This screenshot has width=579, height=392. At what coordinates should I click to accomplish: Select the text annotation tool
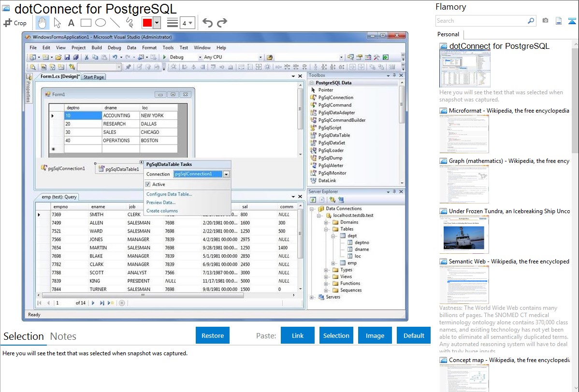[x=71, y=23]
